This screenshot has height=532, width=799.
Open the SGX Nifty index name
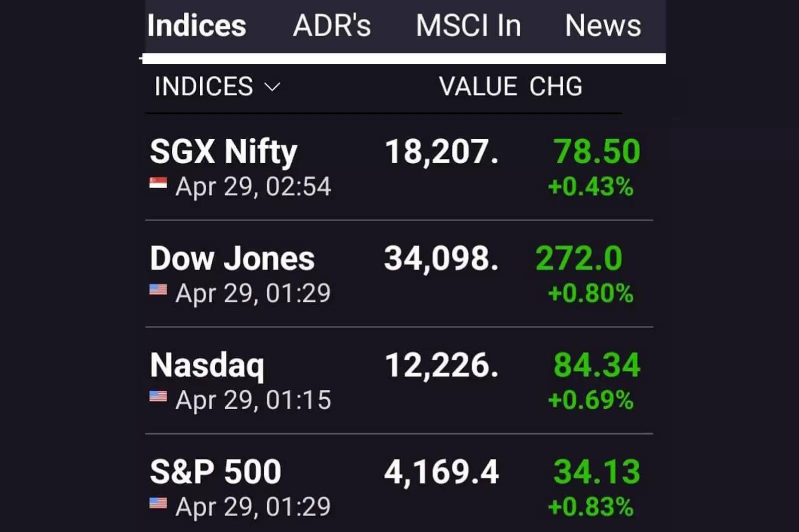click(x=223, y=152)
